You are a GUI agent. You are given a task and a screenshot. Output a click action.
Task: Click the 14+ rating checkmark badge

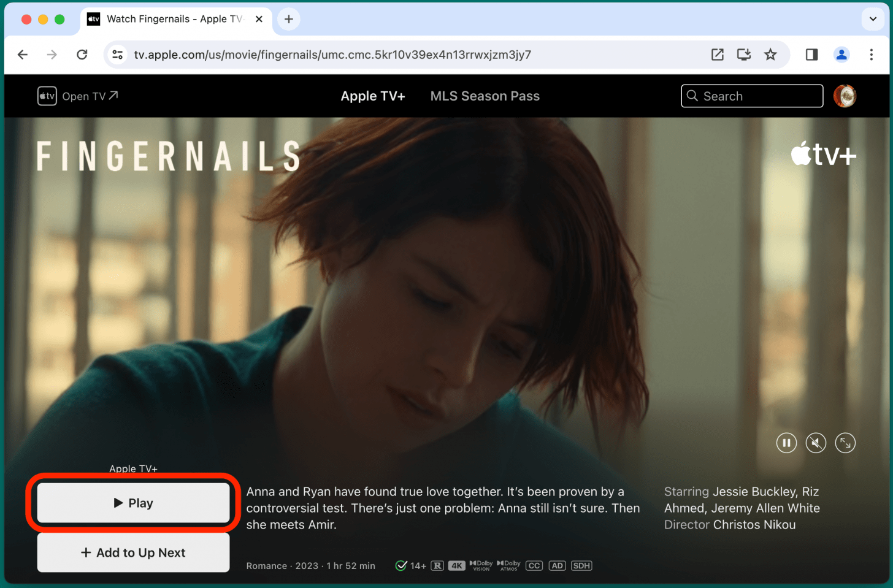coord(401,565)
